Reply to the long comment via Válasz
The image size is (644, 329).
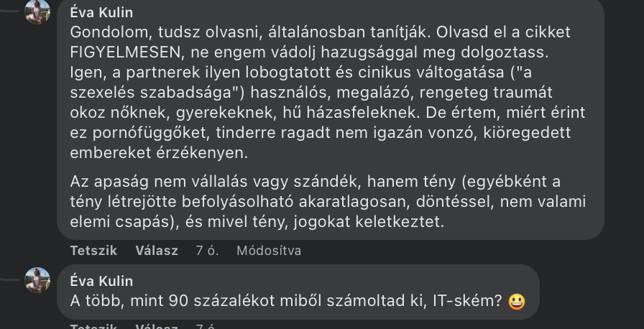157,251
